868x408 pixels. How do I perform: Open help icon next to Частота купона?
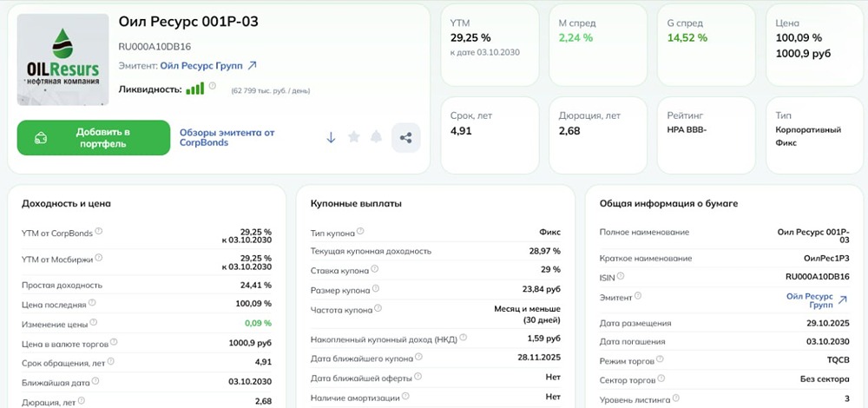[378, 308]
